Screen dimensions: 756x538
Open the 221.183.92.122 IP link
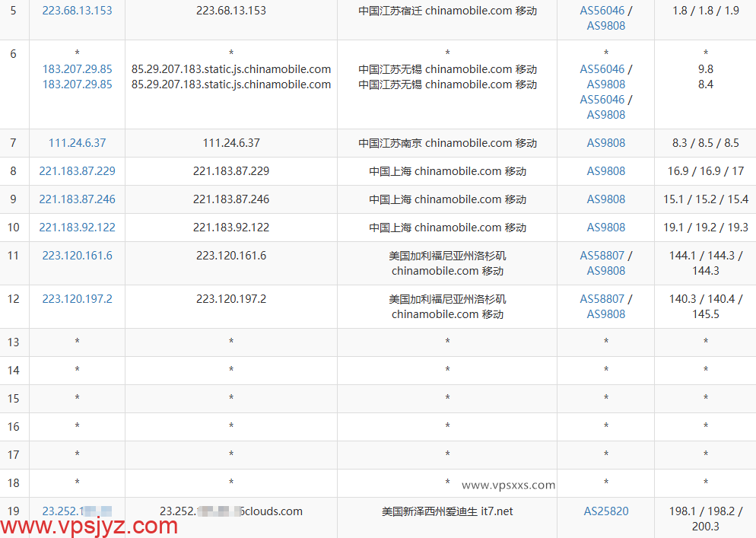(77, 228)
